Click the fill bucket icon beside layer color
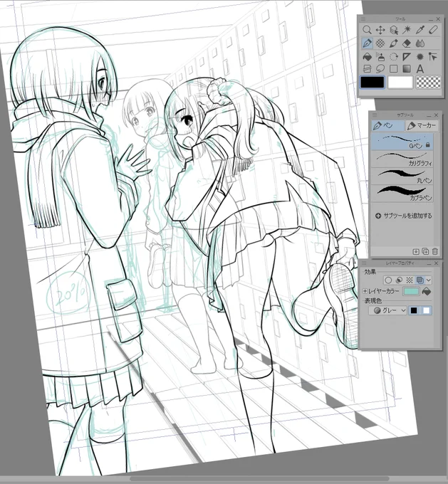448x484 pixels. (x=427, y=291)
